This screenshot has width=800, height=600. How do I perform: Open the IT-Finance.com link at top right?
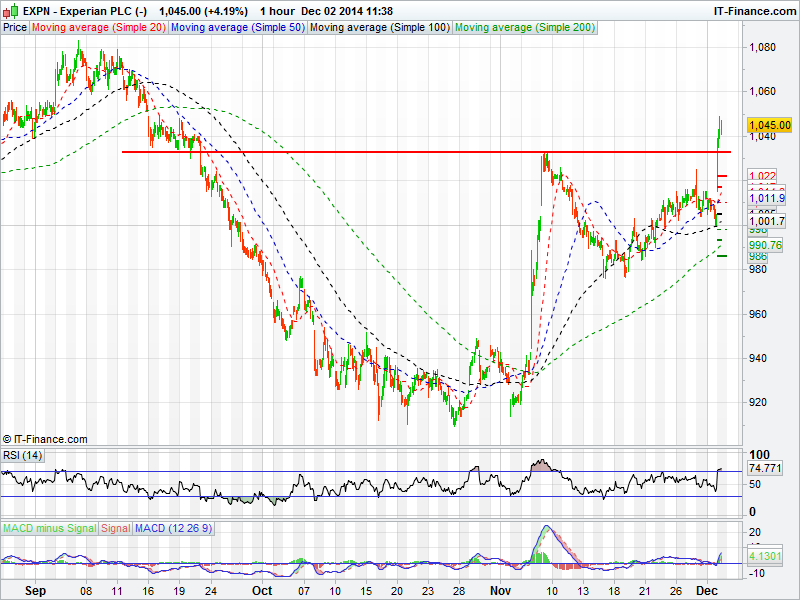(753, 11)
